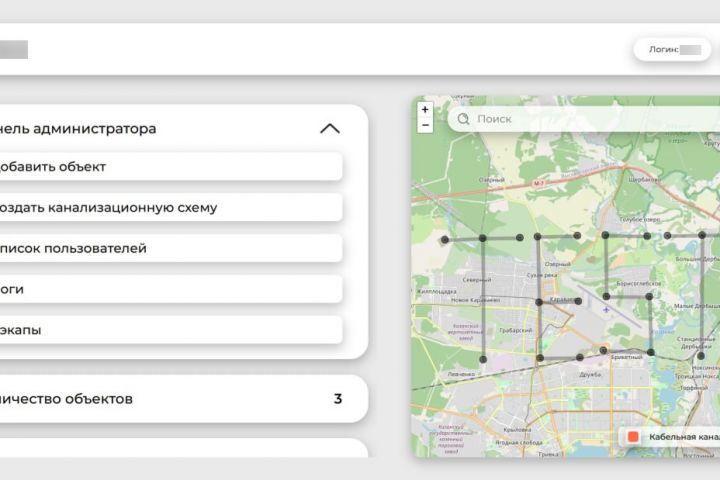Click the 'Кабельная канал...' legend label
Viewport: 720px width, 480px height.
(684, 437)
